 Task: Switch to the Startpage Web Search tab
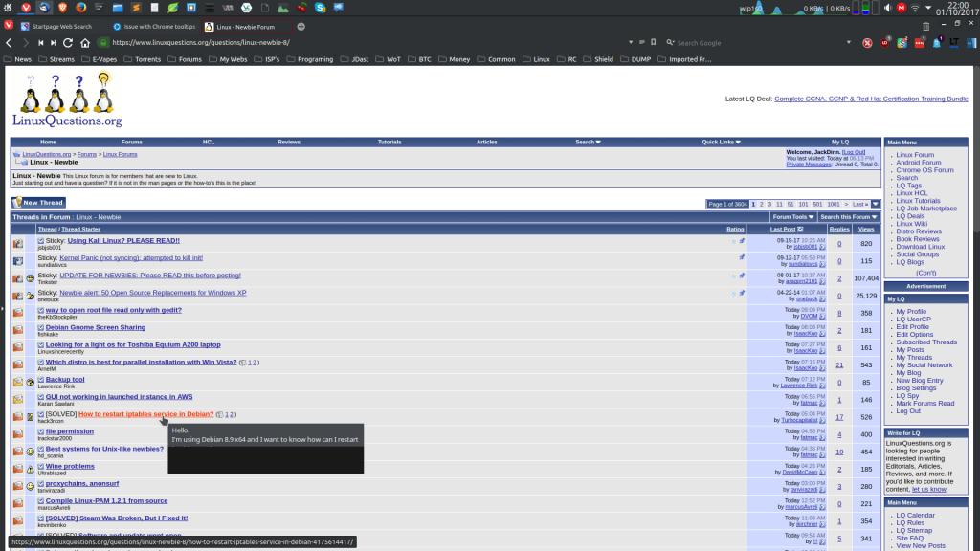pos(62,27)
